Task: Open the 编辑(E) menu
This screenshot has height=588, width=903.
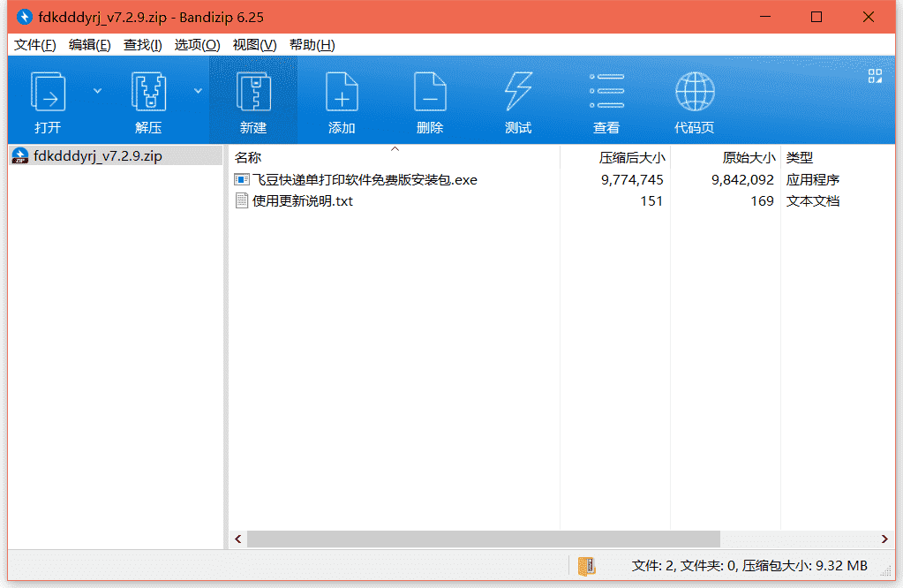Action: (90, 45)
